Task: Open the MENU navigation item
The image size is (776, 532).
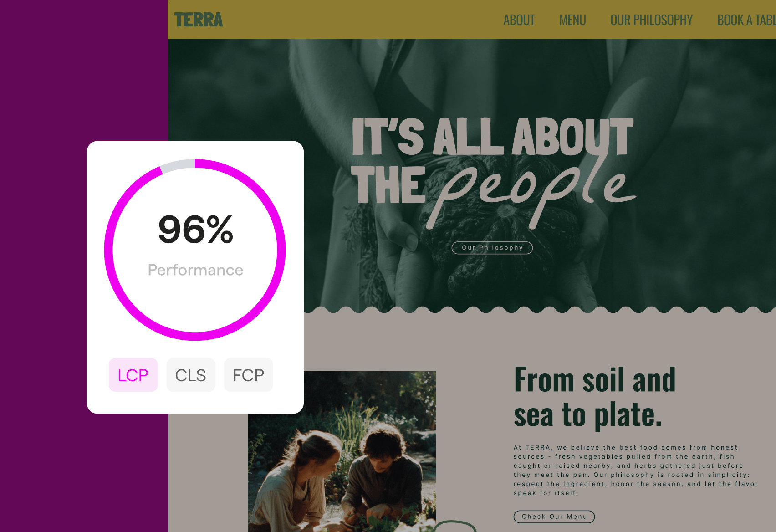Action: pyautogui.click(x=572, y=20)
